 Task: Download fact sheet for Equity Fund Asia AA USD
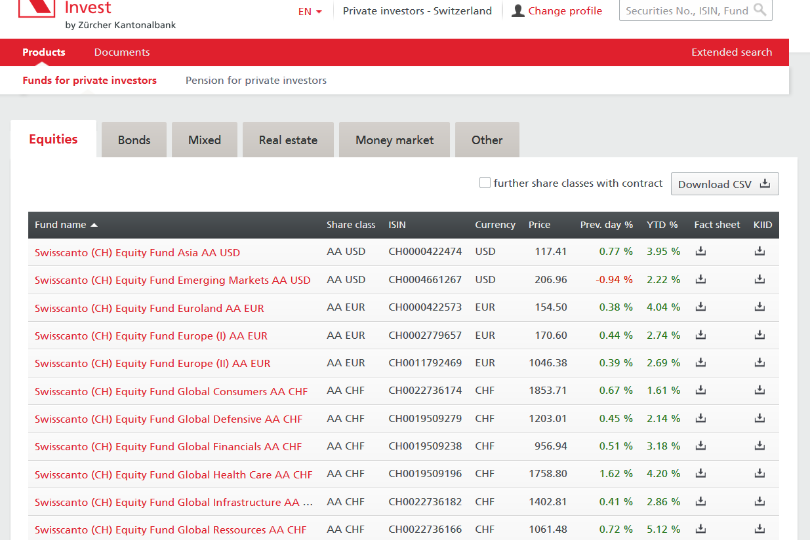[700, 251]
